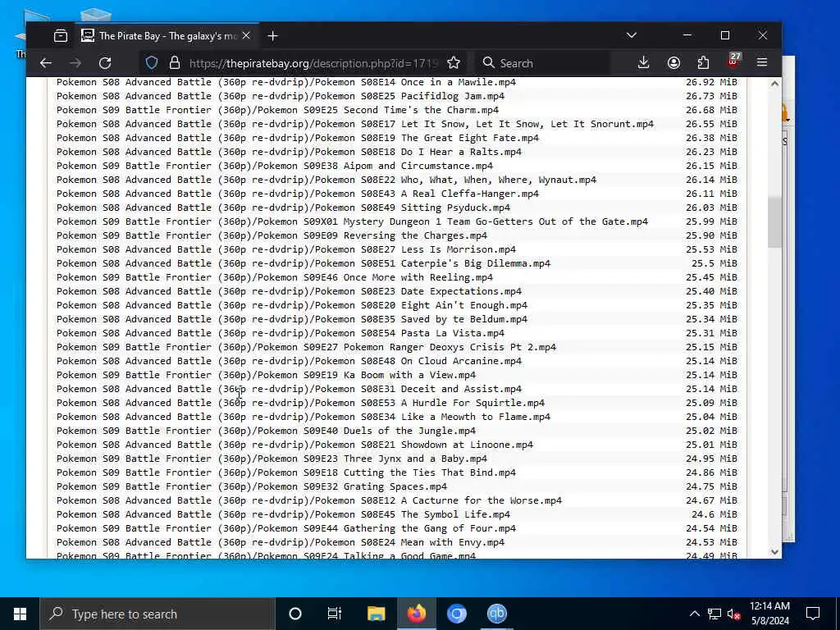This screenshot has width=840, height=630.
Task: Select row S08E45 The Symbol Life.mp4
Action: (x=396, y=514)
